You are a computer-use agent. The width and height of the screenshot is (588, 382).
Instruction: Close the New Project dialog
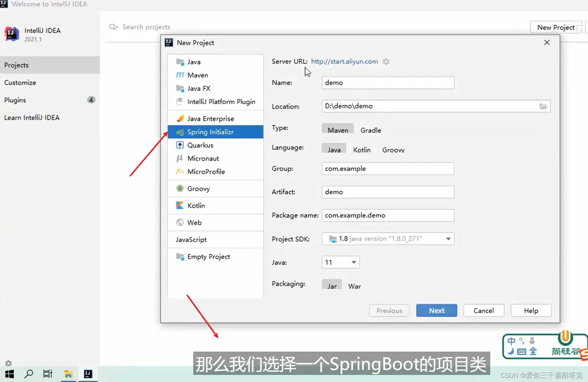(x=547, y=42)
